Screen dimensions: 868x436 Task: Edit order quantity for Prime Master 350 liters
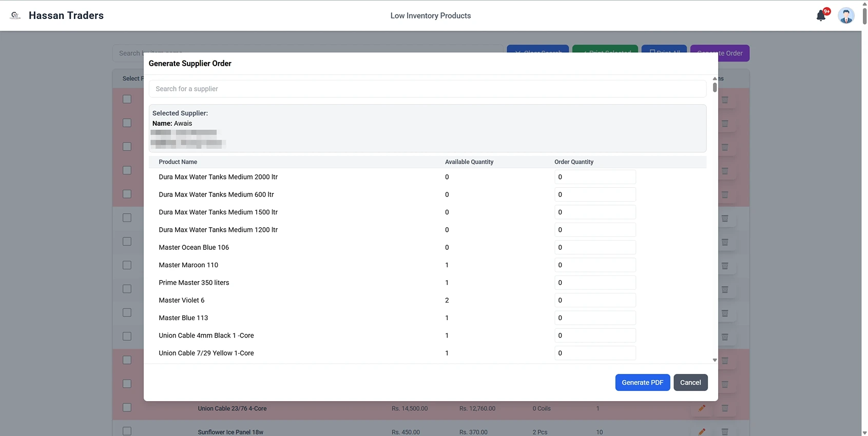coord(595,283)
